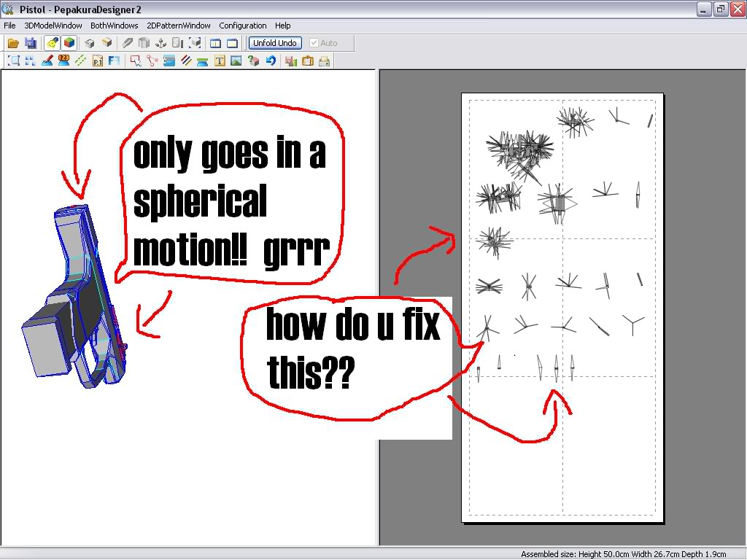Select the red rectangle cursor select tool
This screenshot has height=560, width=747.
pyautogui.click(x=136, y=61)
